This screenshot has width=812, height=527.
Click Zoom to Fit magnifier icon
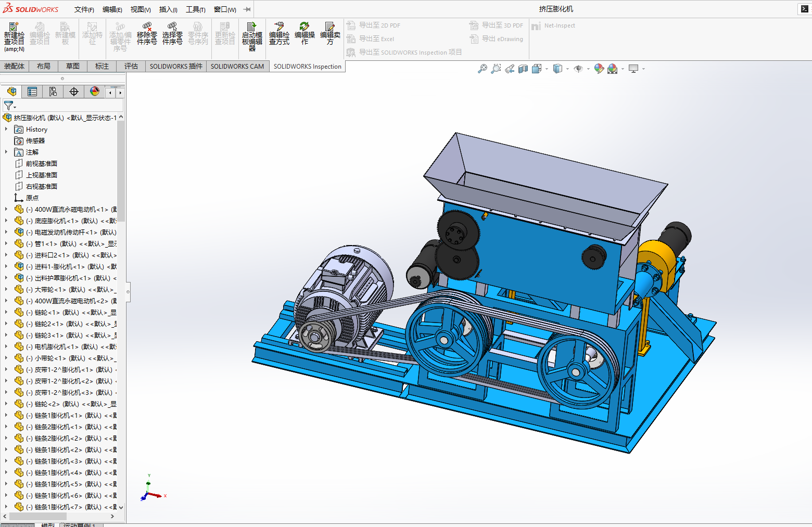483,69
